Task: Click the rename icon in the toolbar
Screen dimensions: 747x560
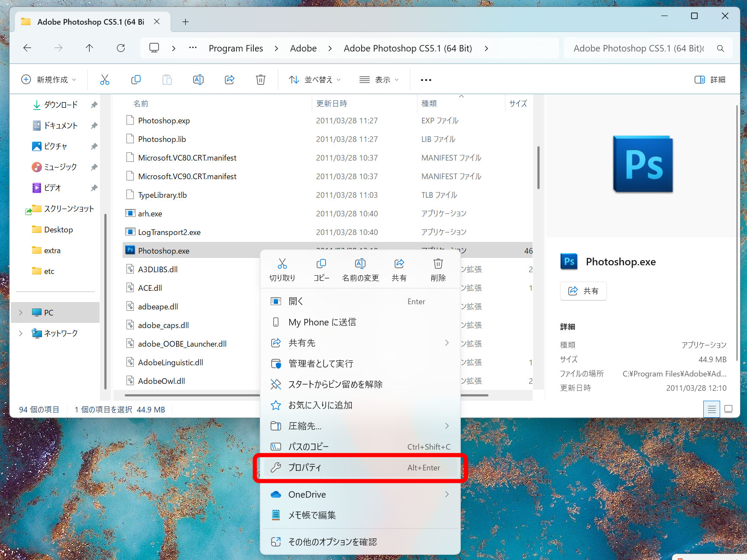Action: point(198,80)
